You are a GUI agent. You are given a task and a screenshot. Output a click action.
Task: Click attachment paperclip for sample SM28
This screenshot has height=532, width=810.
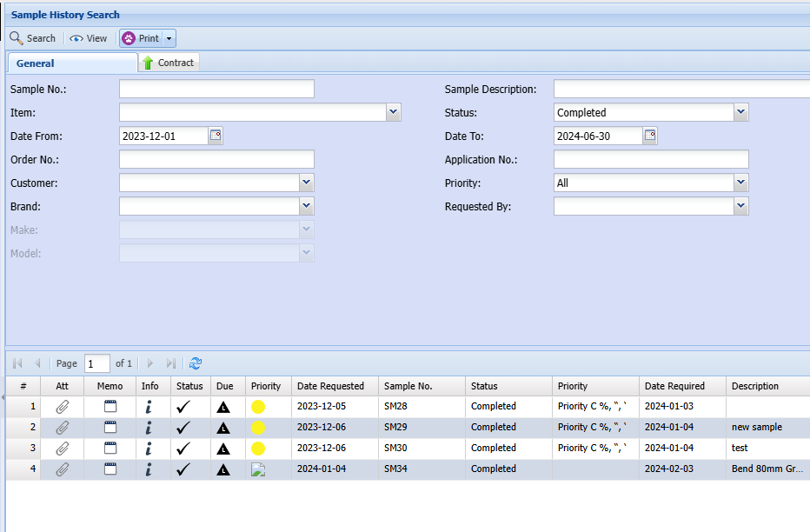pyautogui.click(x=62, y=406)
